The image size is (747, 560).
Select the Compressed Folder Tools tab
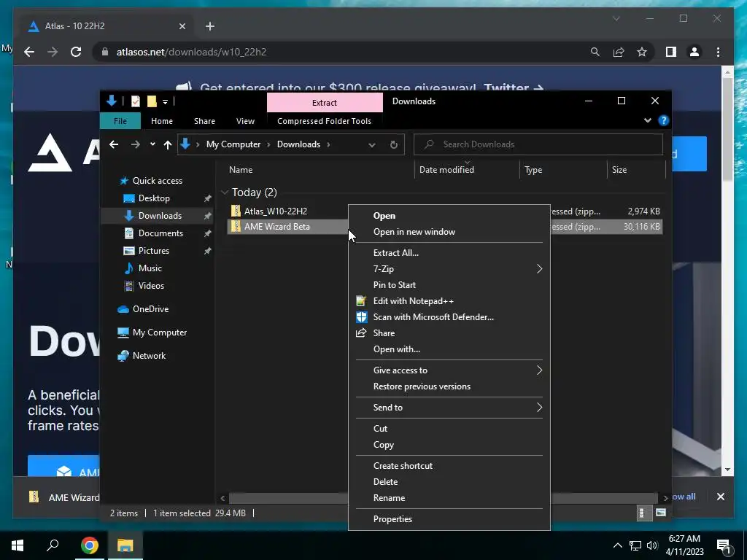pos(324,121)
